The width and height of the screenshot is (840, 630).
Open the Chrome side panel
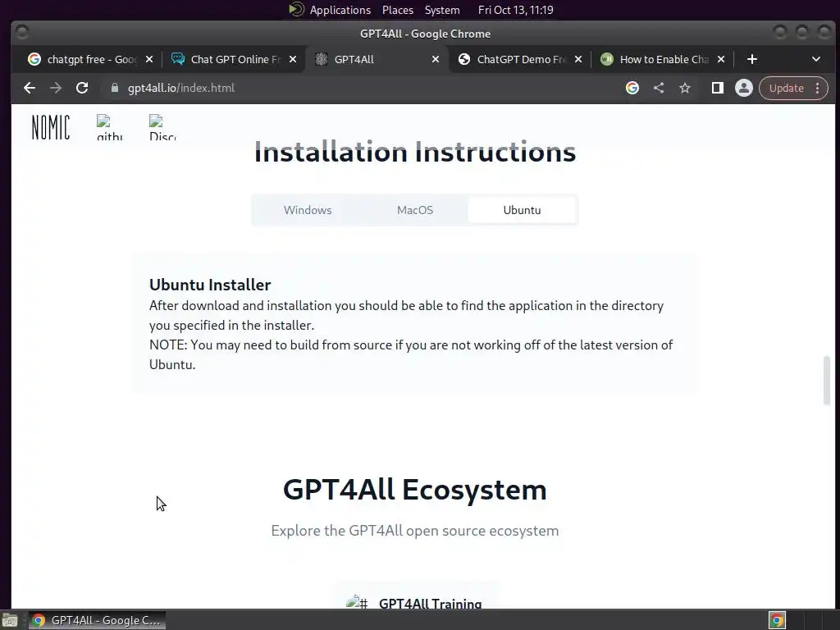click(x=717, y=88)
